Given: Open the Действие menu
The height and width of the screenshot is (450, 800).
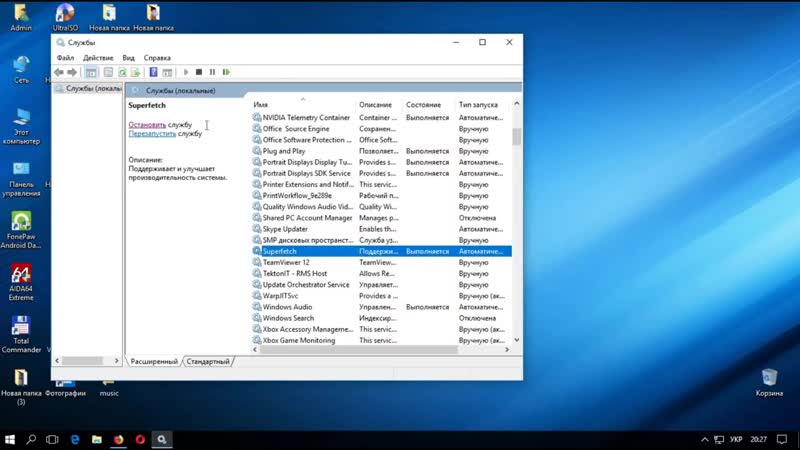Looking at the screenshot, I should tap(98, 58).
